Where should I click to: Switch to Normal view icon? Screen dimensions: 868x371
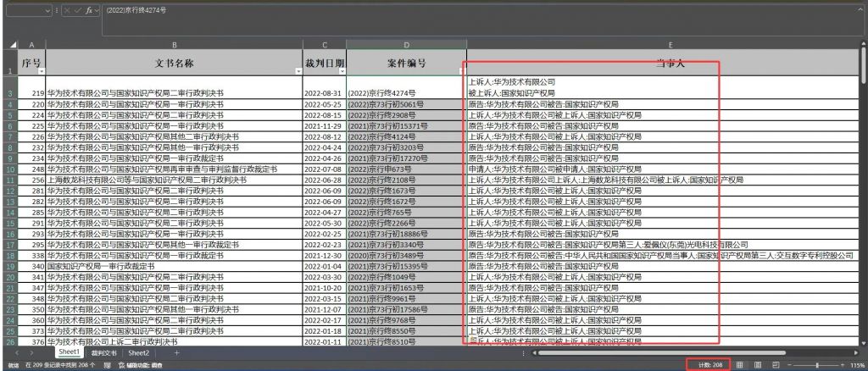pos(740,365)
